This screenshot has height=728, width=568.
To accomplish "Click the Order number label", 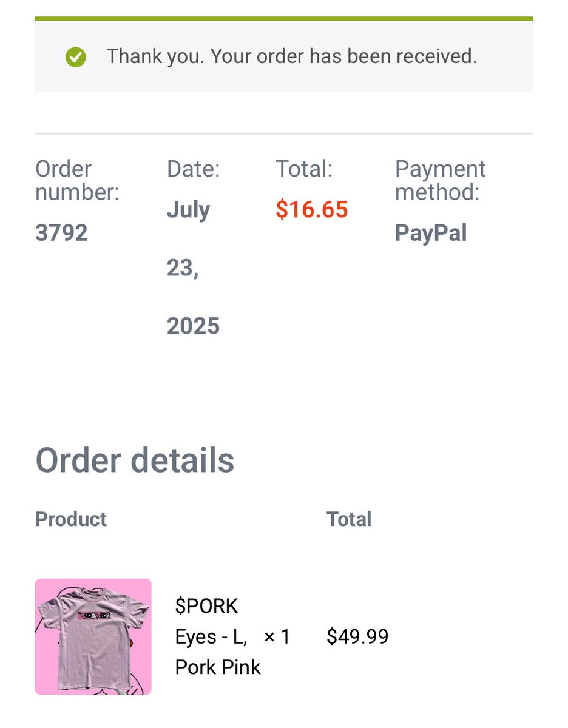I will pos(77,181).
